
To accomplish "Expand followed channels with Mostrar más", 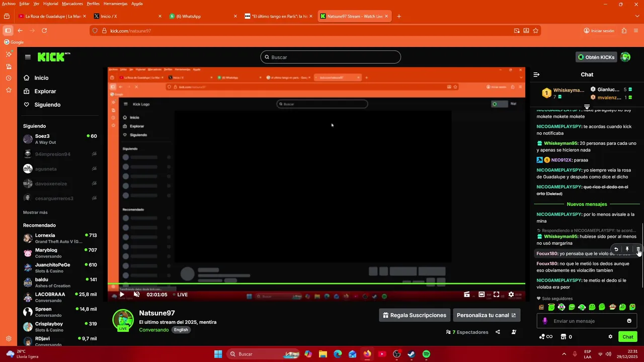I will [35, 213].
